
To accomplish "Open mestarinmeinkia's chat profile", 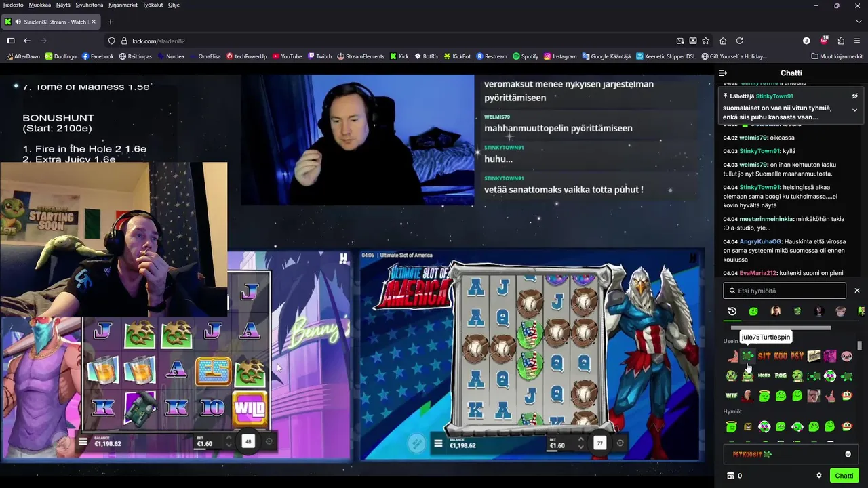I will (766, 219).
